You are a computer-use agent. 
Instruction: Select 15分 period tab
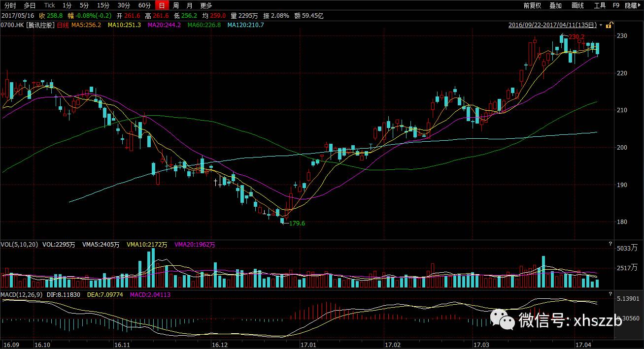(x=103, y=5)
